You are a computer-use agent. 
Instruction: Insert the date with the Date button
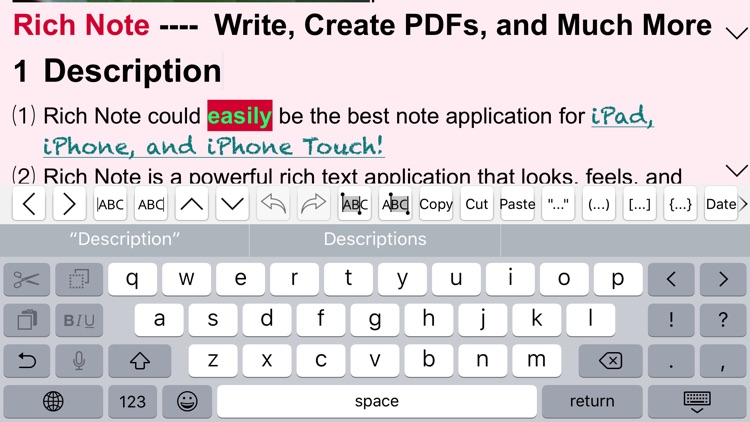721,204
